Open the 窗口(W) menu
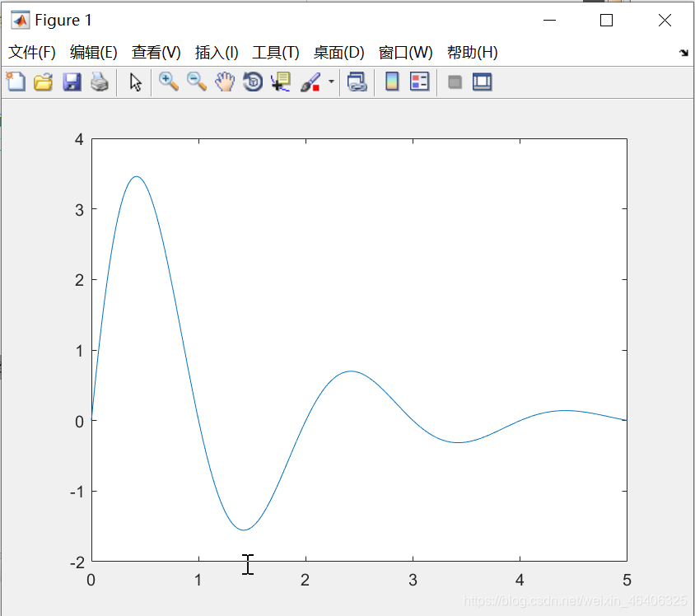The width and height of the screenshot is (695, 616). point(406,52)
